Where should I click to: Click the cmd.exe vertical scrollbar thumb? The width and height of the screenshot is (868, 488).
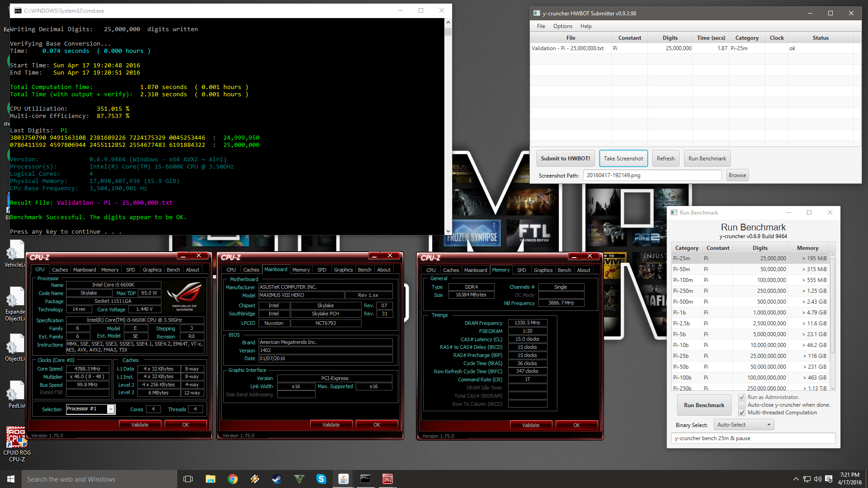[x=448, y=32]
